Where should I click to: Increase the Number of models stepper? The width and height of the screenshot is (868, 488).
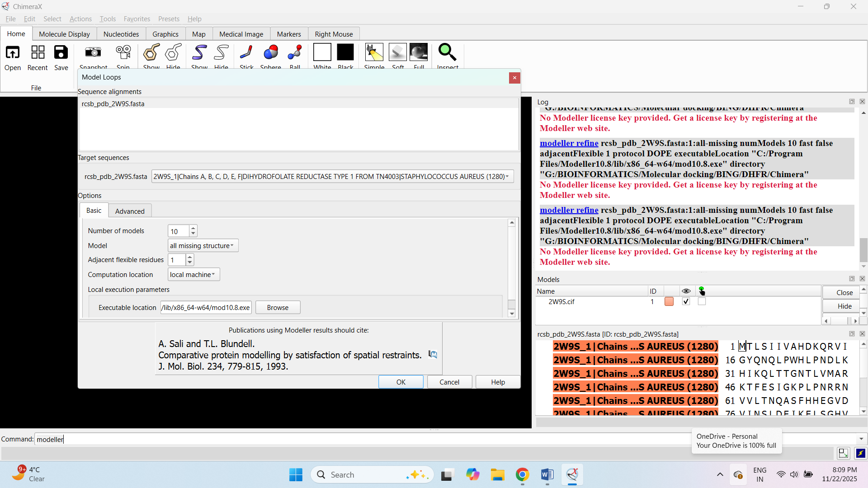193,228
